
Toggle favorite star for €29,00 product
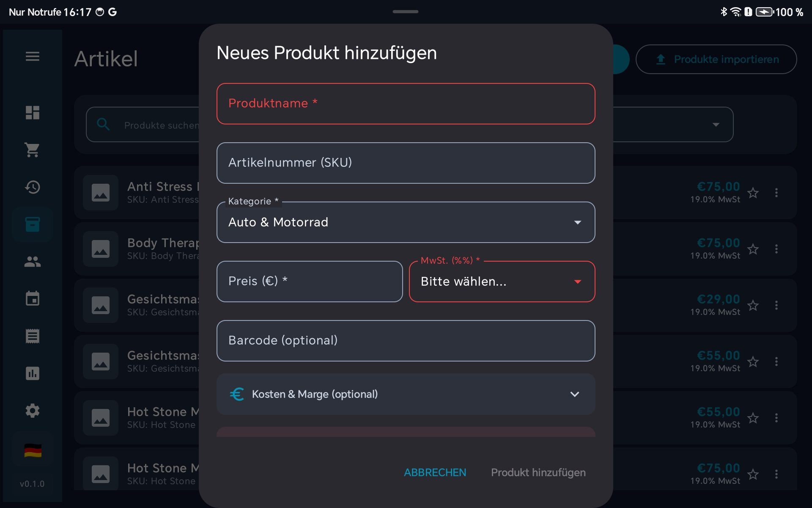click(x=753, y=306)
